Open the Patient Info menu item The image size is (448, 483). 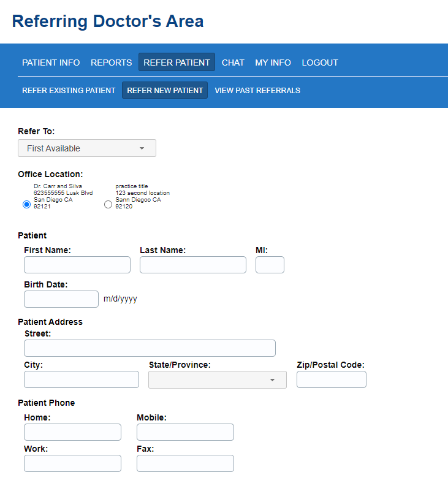tap(51, 63)
